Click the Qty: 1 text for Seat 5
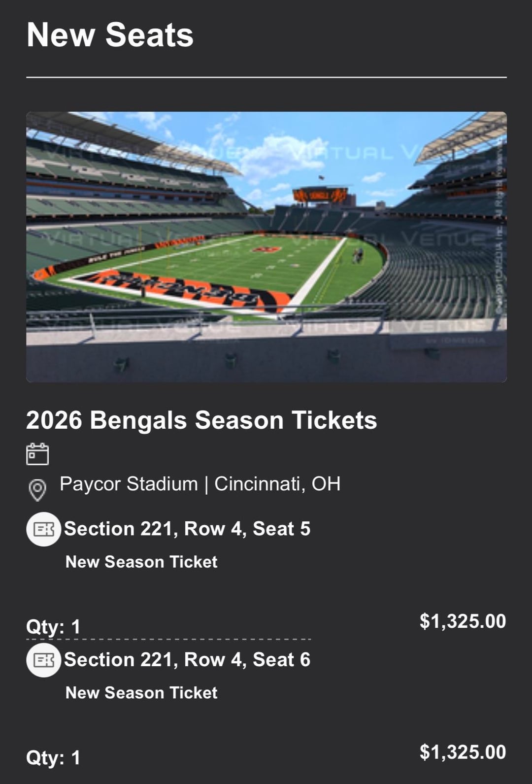The image size is (532, 784). pyautogui.click(x=53, y=627)
